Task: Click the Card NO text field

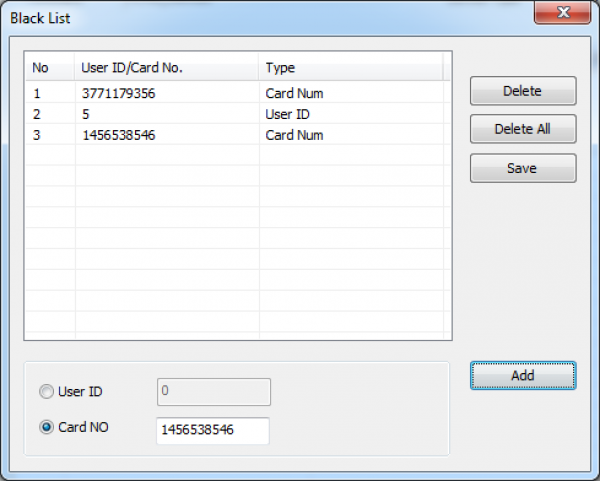Action: [x=212, y=429]
